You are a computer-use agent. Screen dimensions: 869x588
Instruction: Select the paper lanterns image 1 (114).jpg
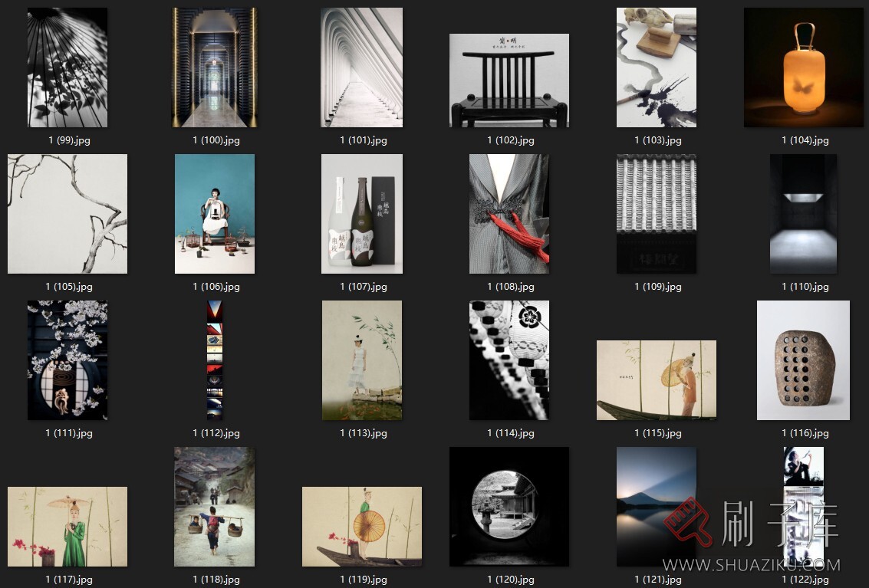click(509, 360)
